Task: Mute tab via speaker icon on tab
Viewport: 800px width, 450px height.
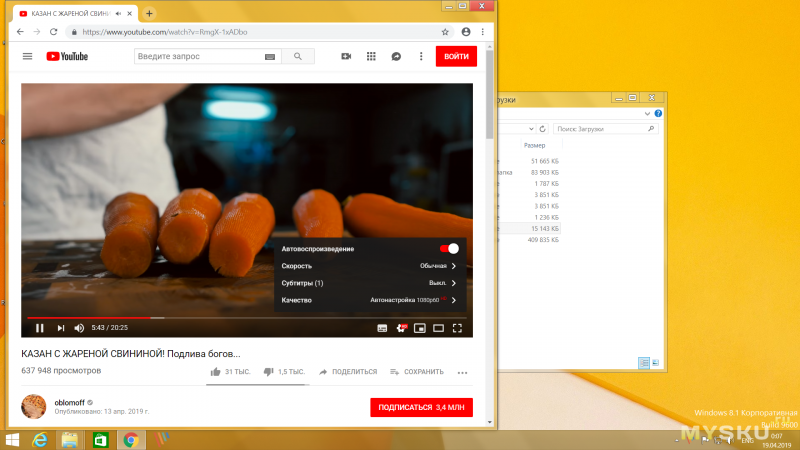Action: coord(118,14)
